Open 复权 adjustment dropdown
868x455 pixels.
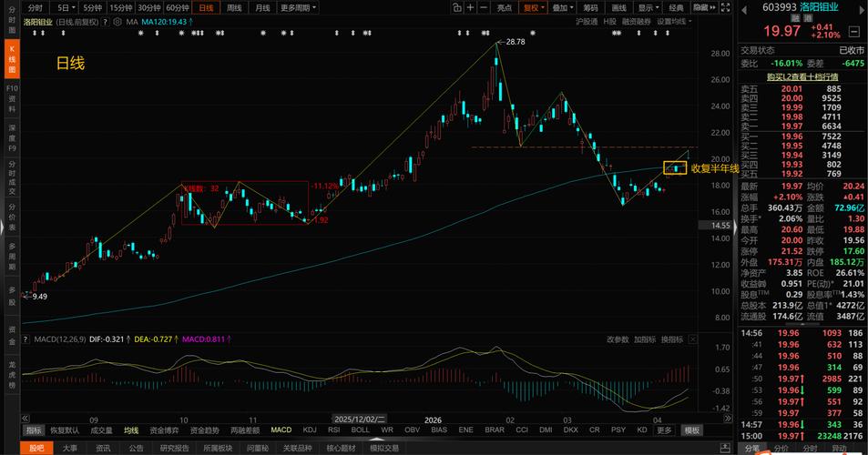click(535, 8)
